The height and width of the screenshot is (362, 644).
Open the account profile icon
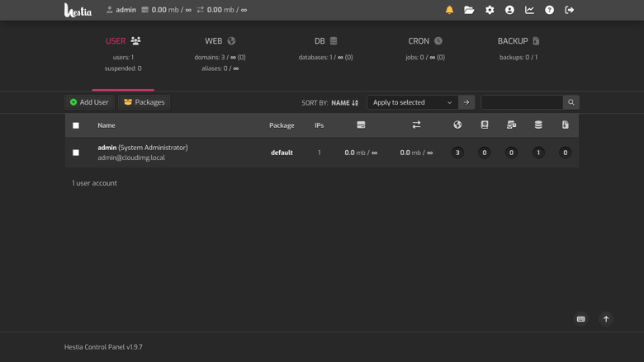pyautogui.click(x=509, y=10)
